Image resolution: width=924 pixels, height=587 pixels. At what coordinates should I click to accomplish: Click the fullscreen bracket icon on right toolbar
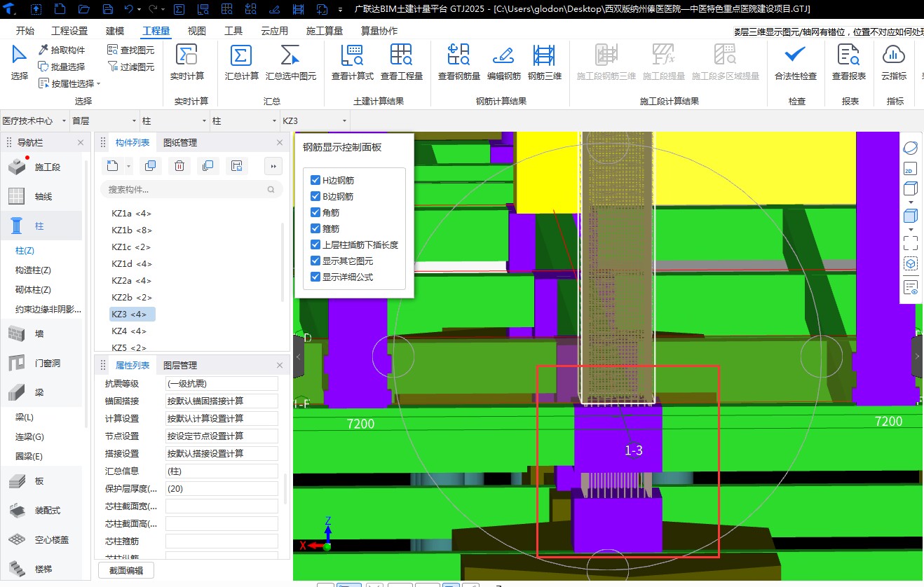coord(910,243)
